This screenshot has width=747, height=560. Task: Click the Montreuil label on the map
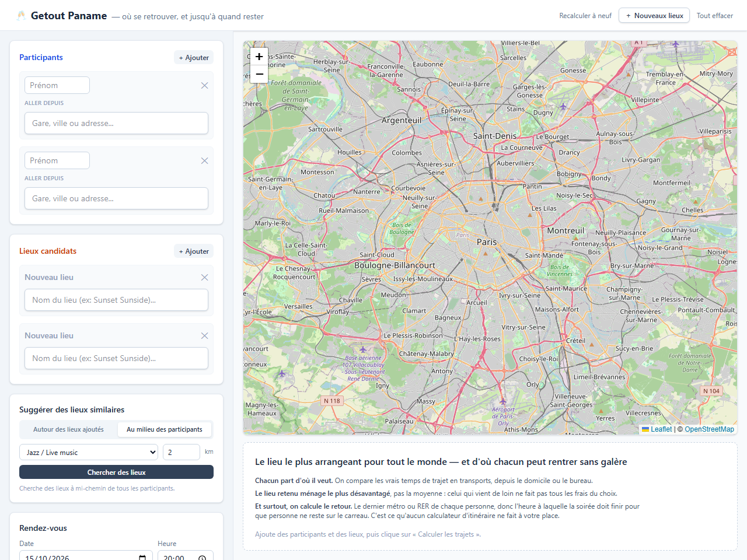(x=566, y=230)
